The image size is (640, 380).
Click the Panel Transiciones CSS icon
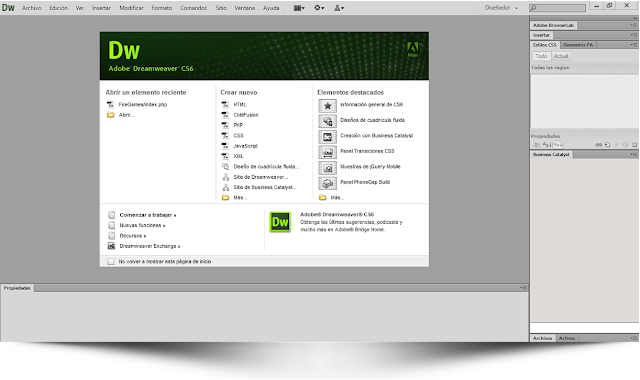pyautogui.click(x=327, y=152)
